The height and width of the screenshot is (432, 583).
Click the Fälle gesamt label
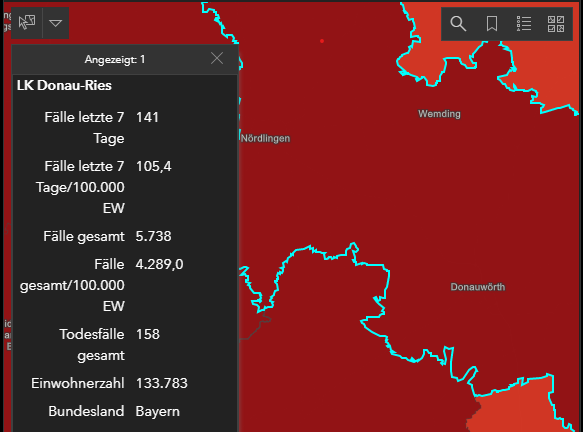click(84, 236)
